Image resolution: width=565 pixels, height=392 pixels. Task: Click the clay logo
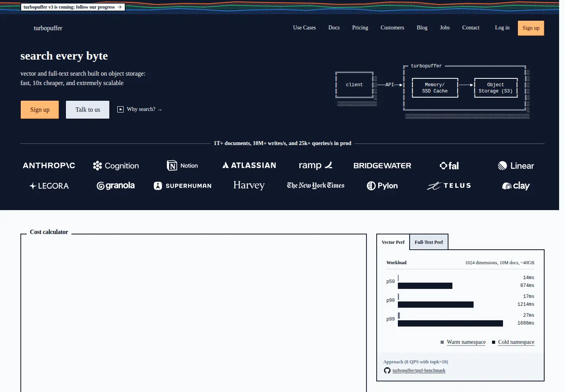516,186
